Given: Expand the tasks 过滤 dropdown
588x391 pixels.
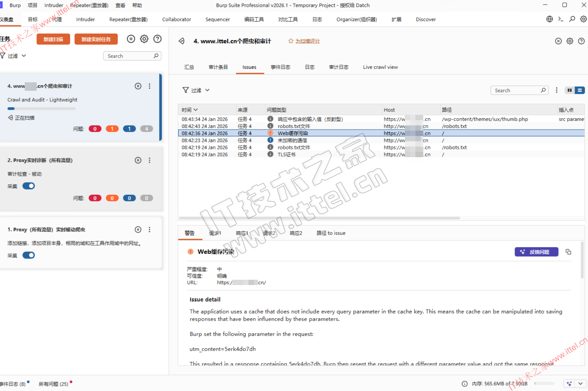Looking at the screenshot, I should [x=24, y=56].
